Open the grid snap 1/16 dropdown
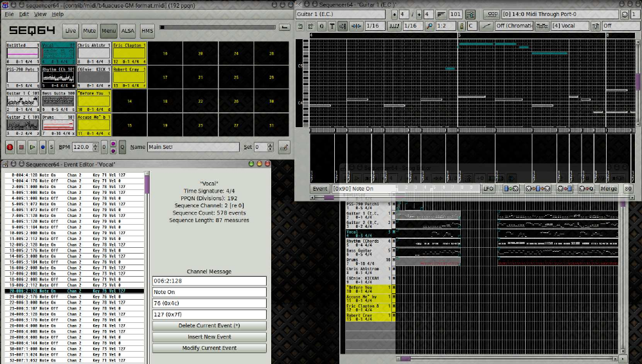 (375, 26)
